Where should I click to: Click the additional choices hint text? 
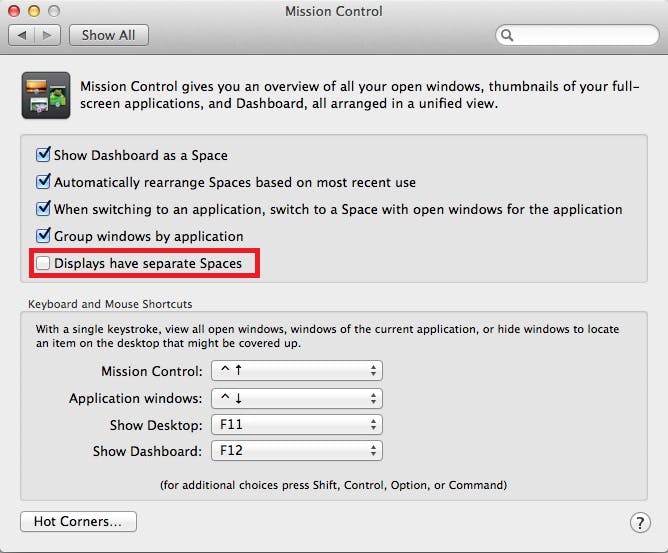point(334,485)
